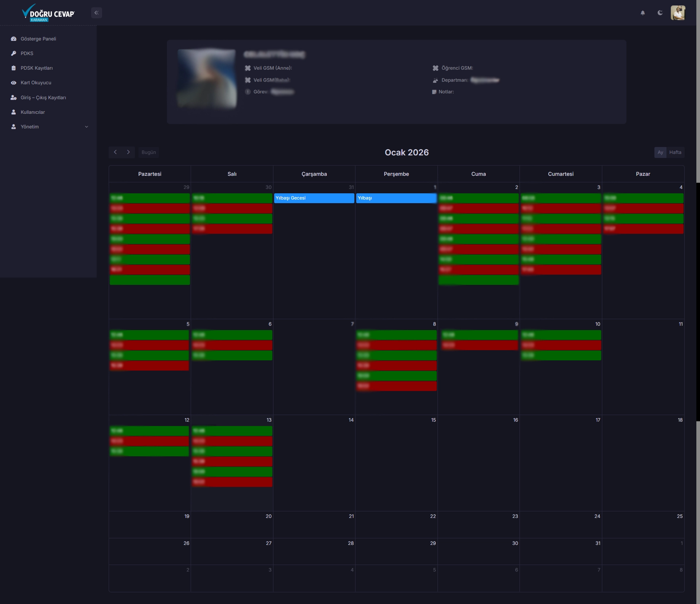This screenshot has height=604, width=700.
Task: Click the PDKS key icon
Action: click(14, 53)
